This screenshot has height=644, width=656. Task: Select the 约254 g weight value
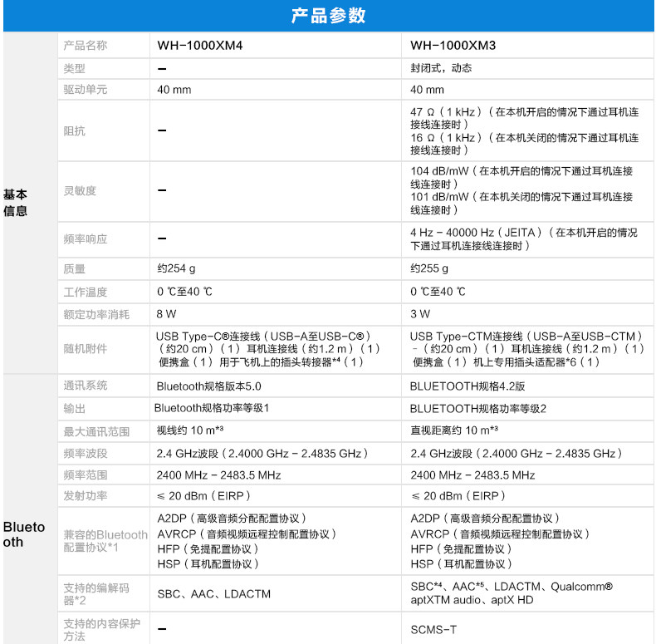(176, 268)
